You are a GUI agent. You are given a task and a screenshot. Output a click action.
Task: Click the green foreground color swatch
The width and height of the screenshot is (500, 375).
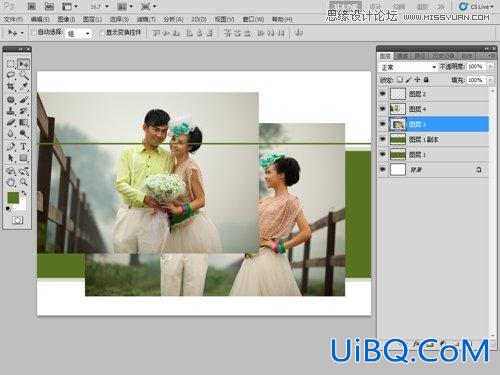pos(13,197)
